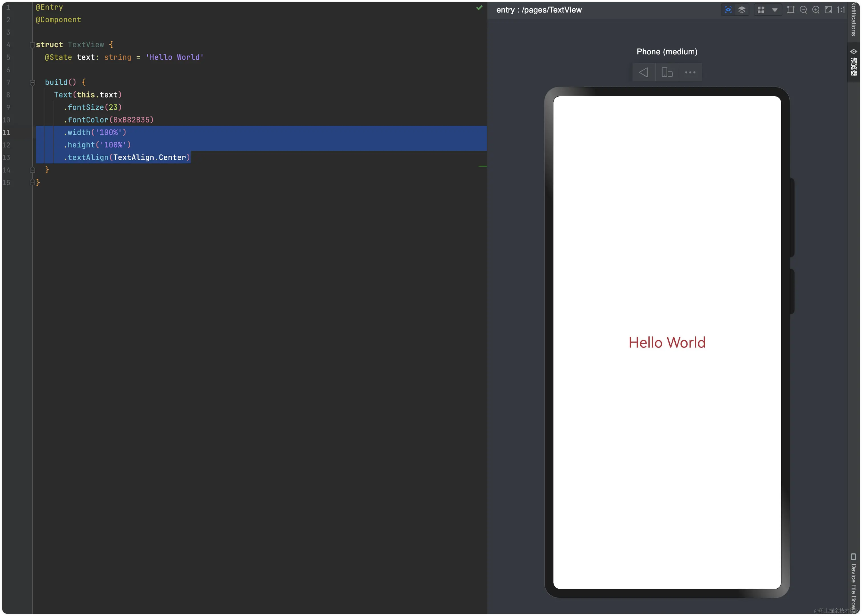The image size is (862, 616).
Task: Click the frame bounds icon in previewer toolbar
Action: click(790, 10)
